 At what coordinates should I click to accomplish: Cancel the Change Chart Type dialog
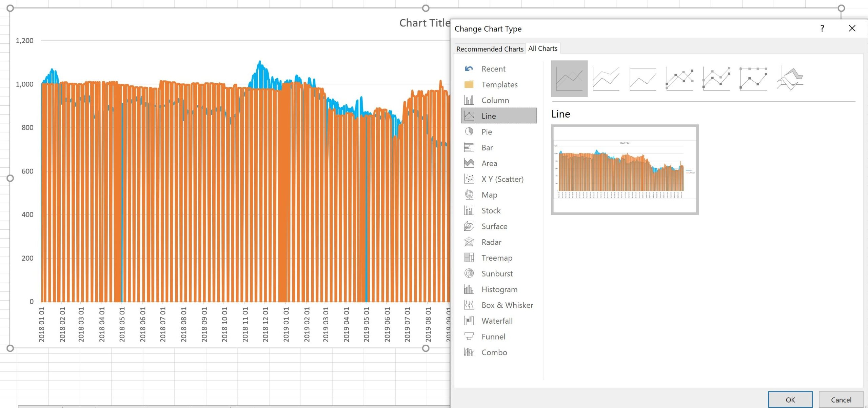(x=841, y=400)
